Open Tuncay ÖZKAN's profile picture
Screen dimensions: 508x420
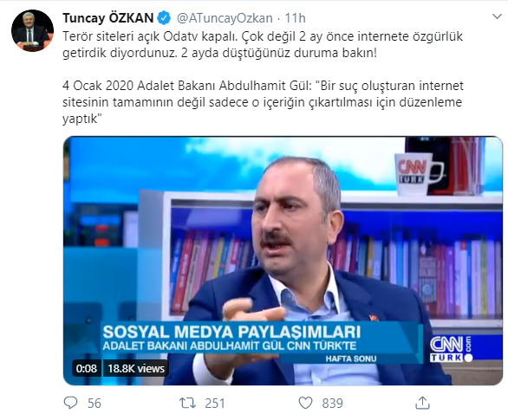pyautogui.click(x=32, y=30)
